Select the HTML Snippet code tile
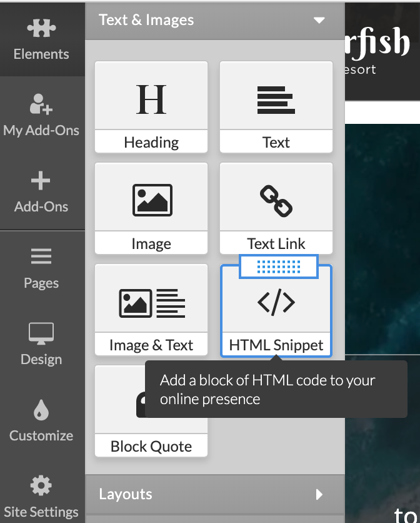This screenshot has height=523, width=420. [x=276, y=310]
